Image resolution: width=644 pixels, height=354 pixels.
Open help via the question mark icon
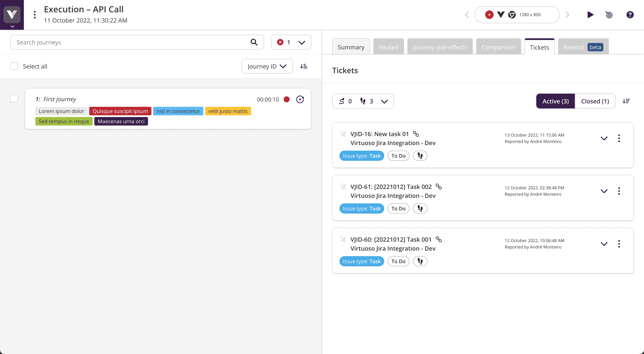pyautogui.click(x=630, y=15)
